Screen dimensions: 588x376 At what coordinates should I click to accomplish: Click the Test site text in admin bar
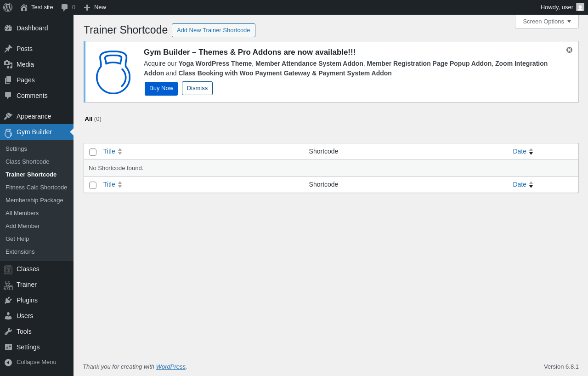(x=42, y=7)
